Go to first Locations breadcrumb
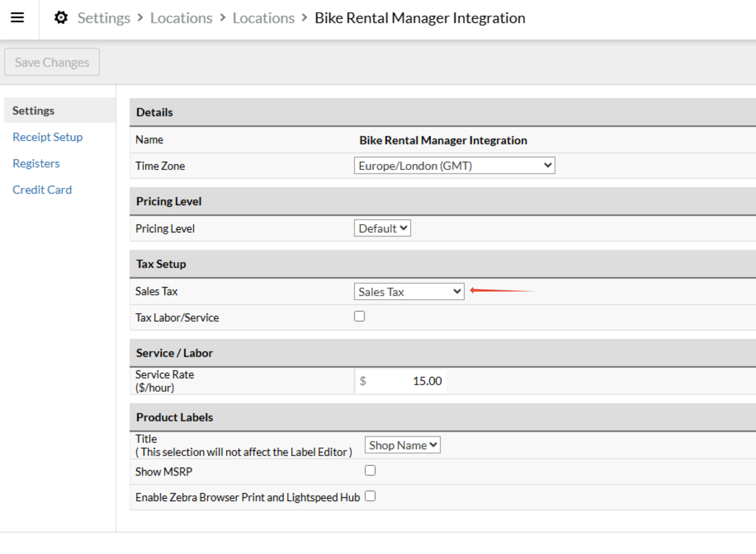 [181, 18]
